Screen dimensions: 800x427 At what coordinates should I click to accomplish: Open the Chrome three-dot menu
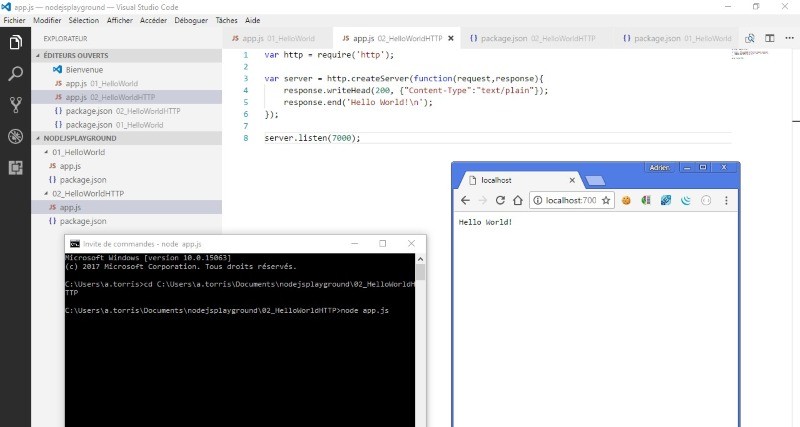[x=726, y=201]
